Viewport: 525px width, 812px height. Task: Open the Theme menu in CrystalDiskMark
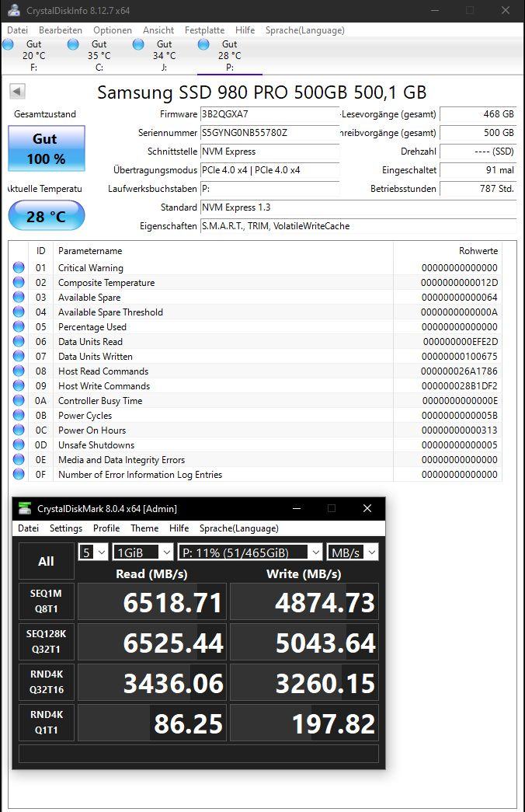[144, 528]
